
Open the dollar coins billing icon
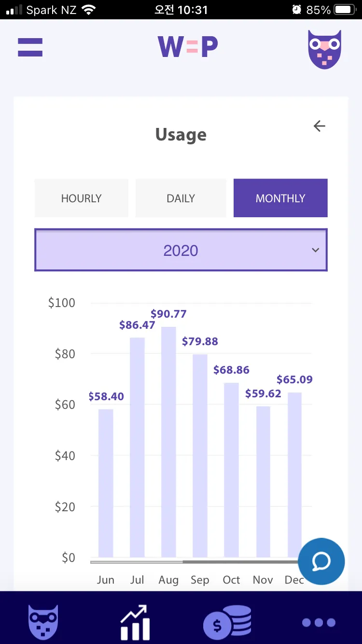tap(227, 622)
